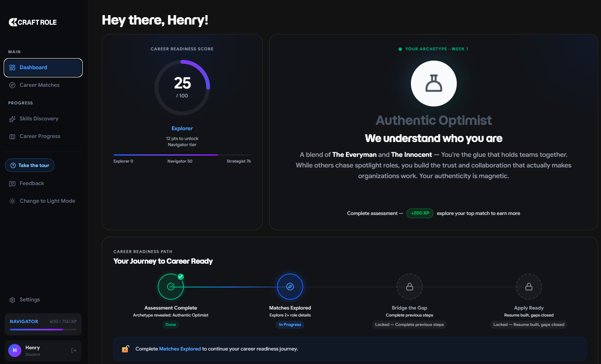Click the Hey there, Henry! greeting
Viewport: 601px width, 364px height.
[155, 20]
